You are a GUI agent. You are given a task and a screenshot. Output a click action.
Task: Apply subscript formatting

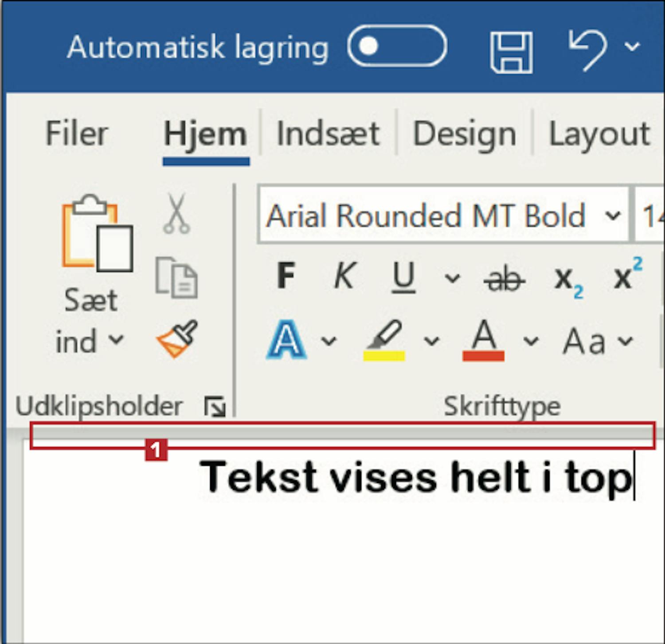pyautogui.click(x=569, y=282)
